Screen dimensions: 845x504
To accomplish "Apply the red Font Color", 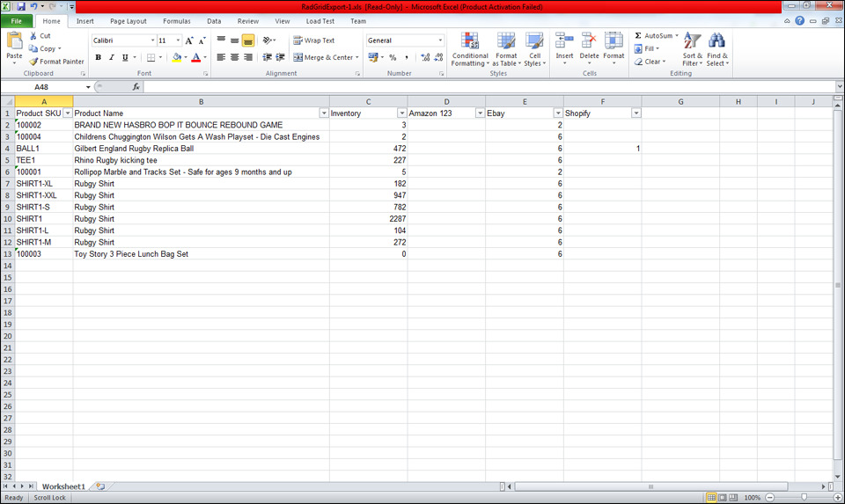I will [196, 57].
